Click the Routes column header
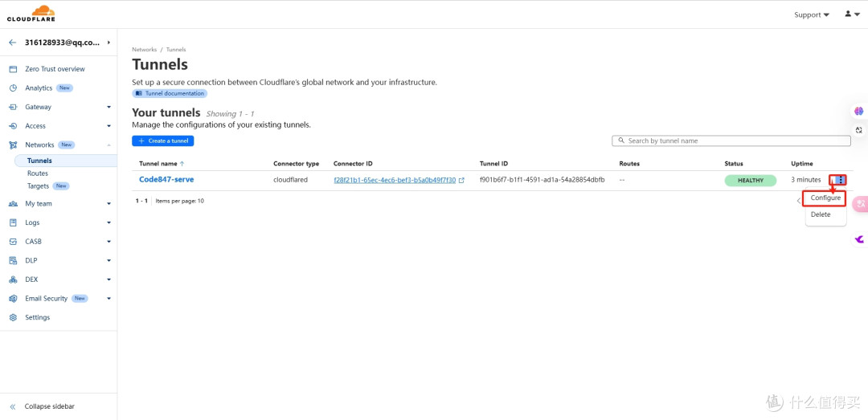Screen dimensions: 868x420 [x=629, y=164]
